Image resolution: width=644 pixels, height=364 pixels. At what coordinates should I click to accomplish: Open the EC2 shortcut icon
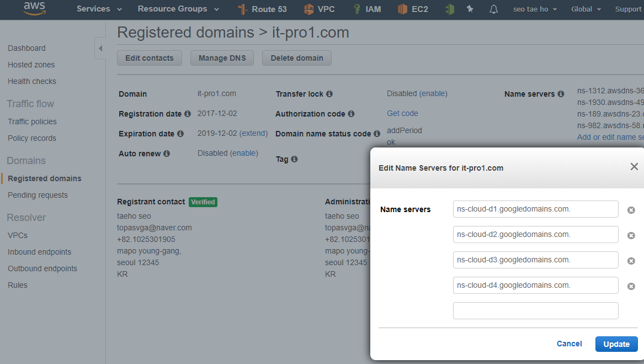402,9
